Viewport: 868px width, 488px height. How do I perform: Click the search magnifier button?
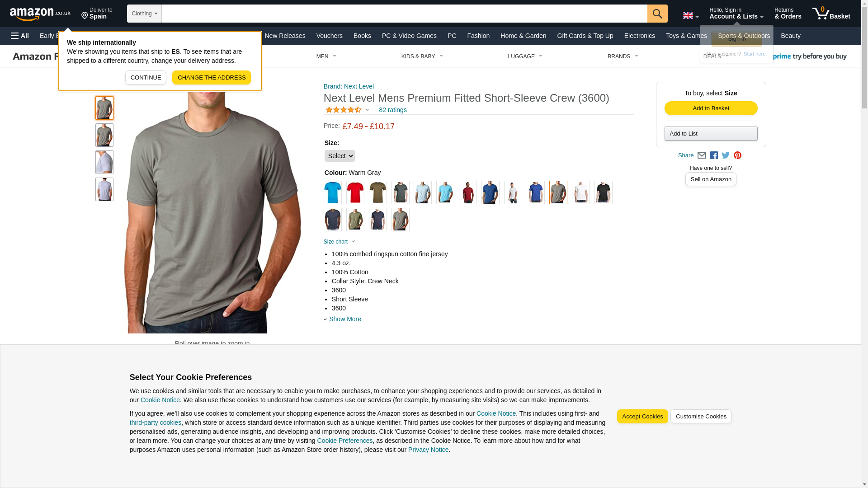click(x=657, y=14)
